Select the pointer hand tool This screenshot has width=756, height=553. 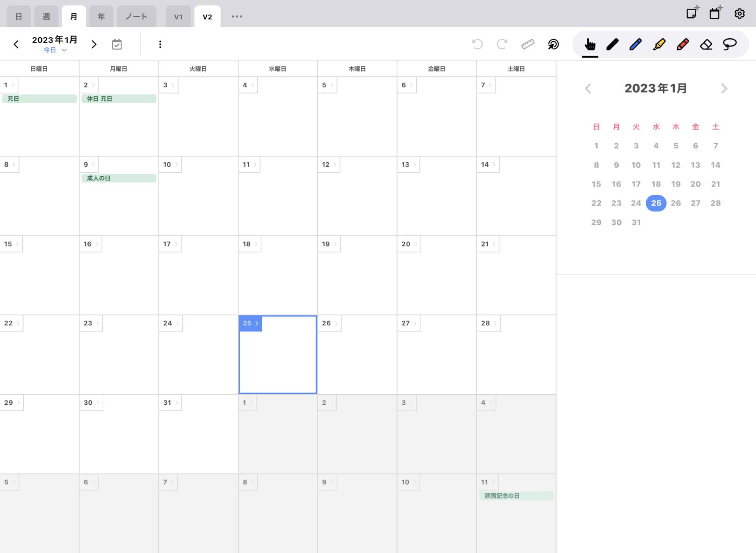(590, 44)
